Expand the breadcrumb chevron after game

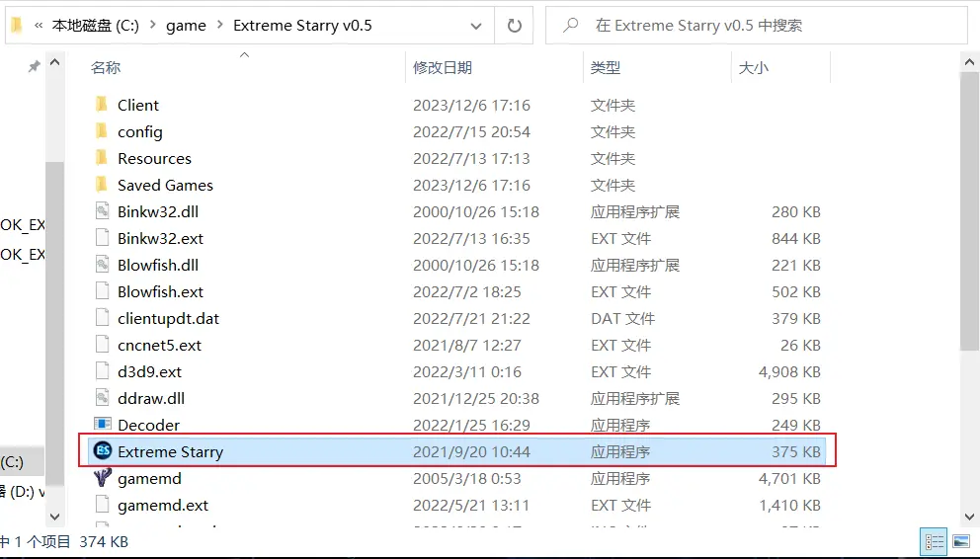[220, 26]
